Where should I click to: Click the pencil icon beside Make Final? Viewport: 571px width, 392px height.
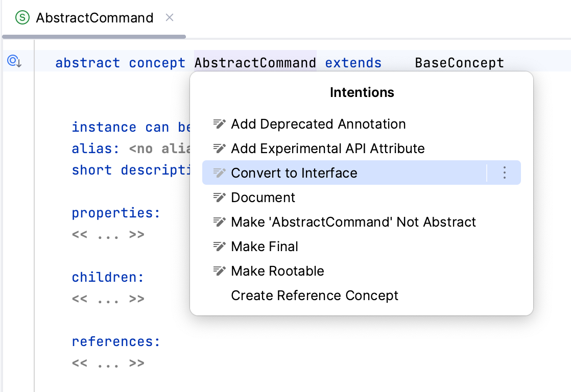[x=219, y=247]
